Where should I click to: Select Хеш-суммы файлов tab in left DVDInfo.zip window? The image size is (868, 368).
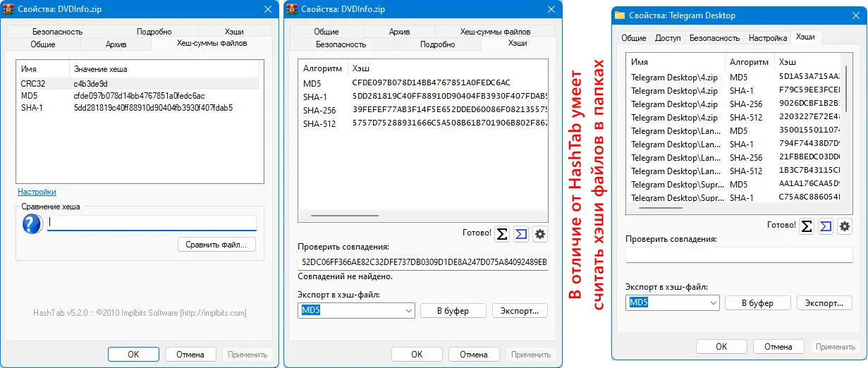click(212, 43)
